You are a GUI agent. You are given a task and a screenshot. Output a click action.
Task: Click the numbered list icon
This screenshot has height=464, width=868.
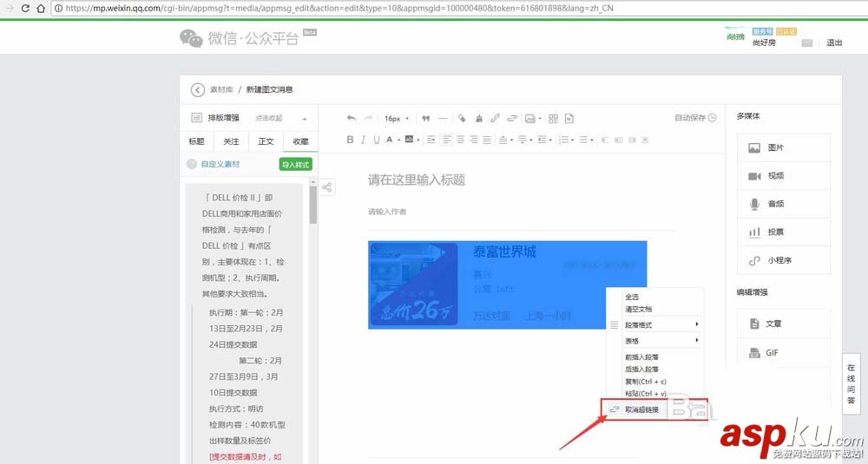563,140
